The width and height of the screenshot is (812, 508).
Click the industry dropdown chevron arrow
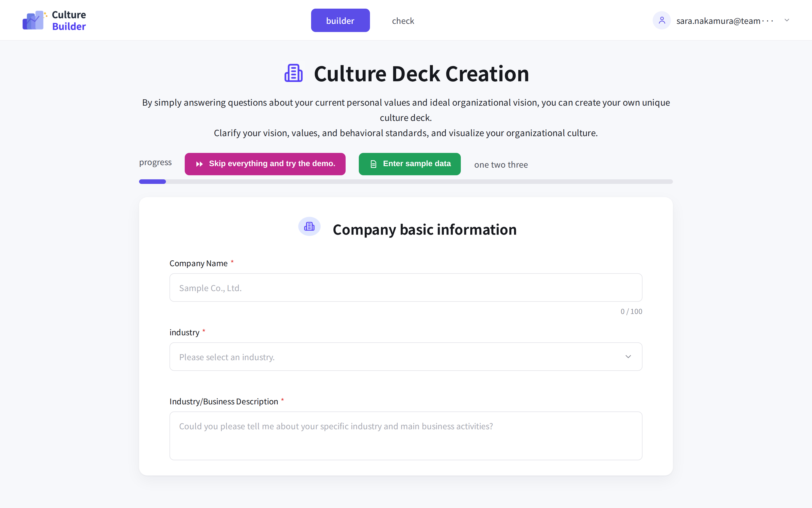[628, 356]
